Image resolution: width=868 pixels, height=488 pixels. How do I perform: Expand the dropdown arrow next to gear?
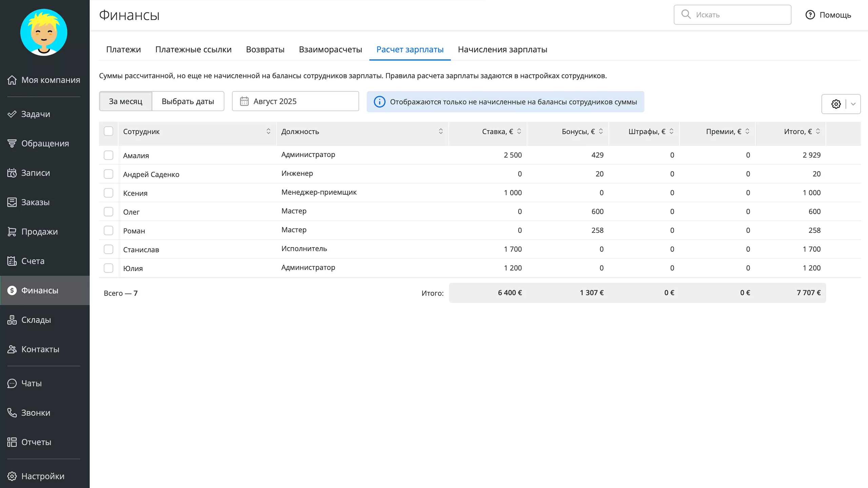click(853, 104)
